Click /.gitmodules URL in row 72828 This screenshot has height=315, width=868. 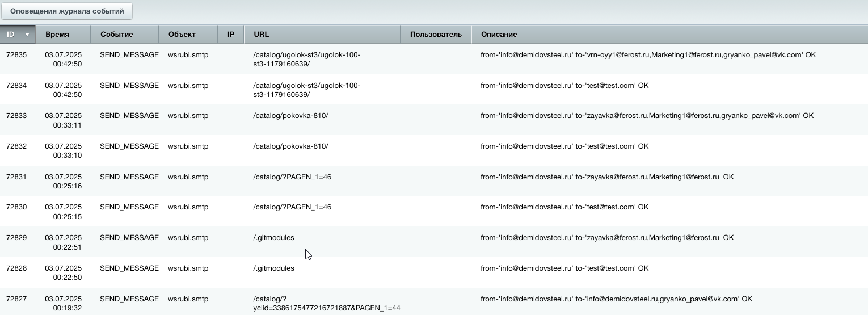[273, 268]
